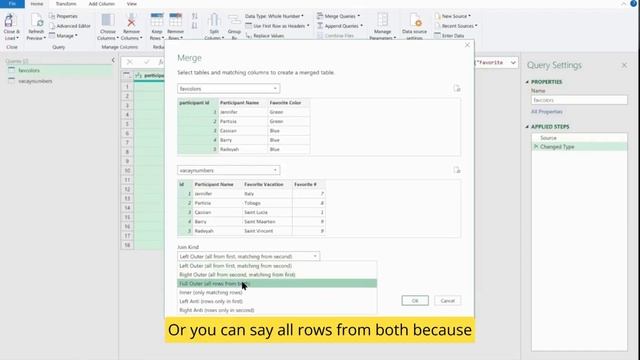Collapse the Queries pane
This screenshot has height=360, width=640.
tap(113, 60)
